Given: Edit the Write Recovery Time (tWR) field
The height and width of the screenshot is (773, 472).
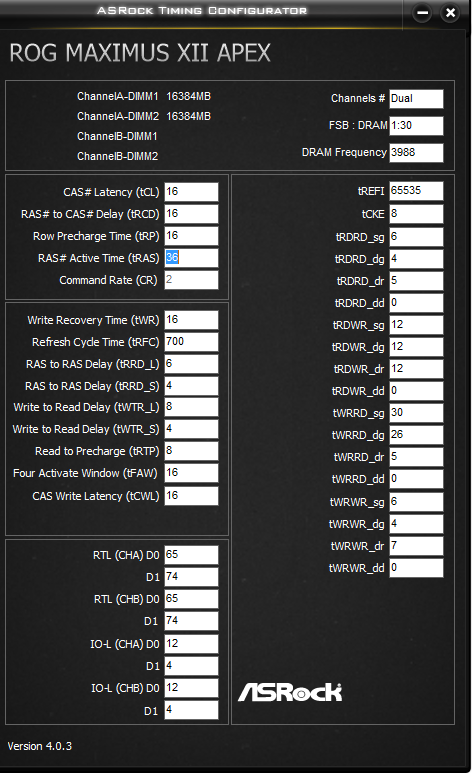Looking at the screenshot, I should pos(191,320).
